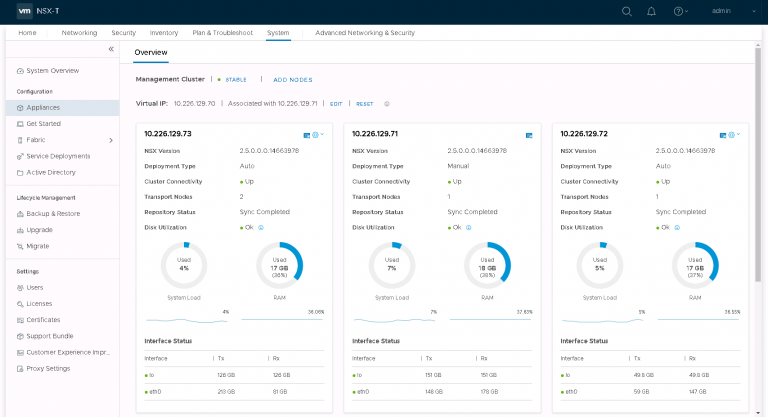Image resolution: width=768 pixels, height=417 pixels.
Task: Click the System Load 7% donut chart
Action: tap(392, 265)
